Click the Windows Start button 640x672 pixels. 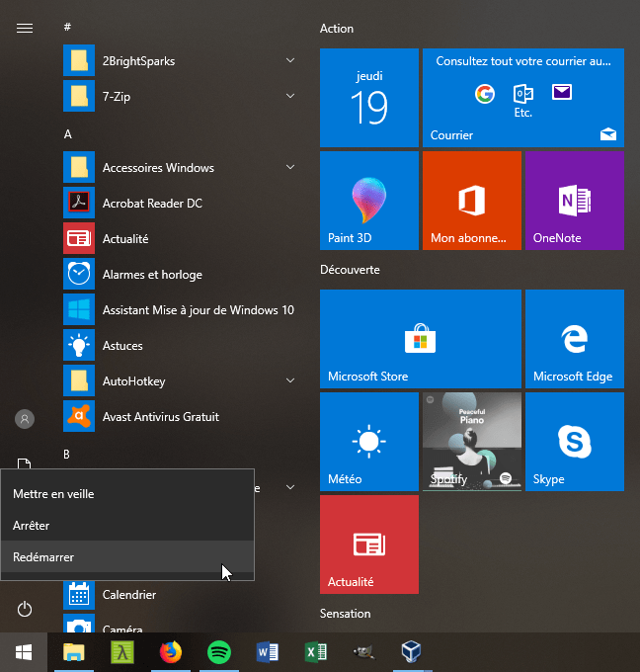click(24, 652)
